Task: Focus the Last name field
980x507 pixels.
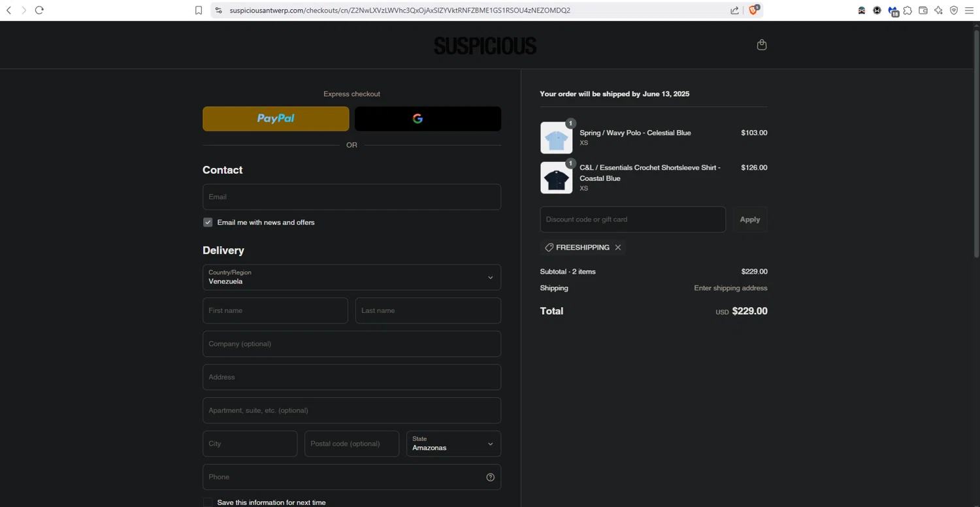Action: pyautogui.click(x=428, y=310)
